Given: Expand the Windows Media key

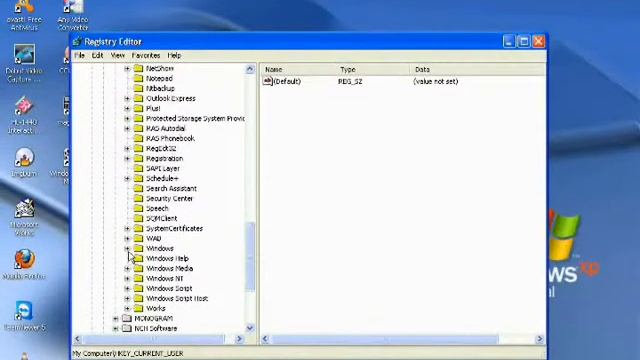Looking at the screenshot, I should [127, 269].
